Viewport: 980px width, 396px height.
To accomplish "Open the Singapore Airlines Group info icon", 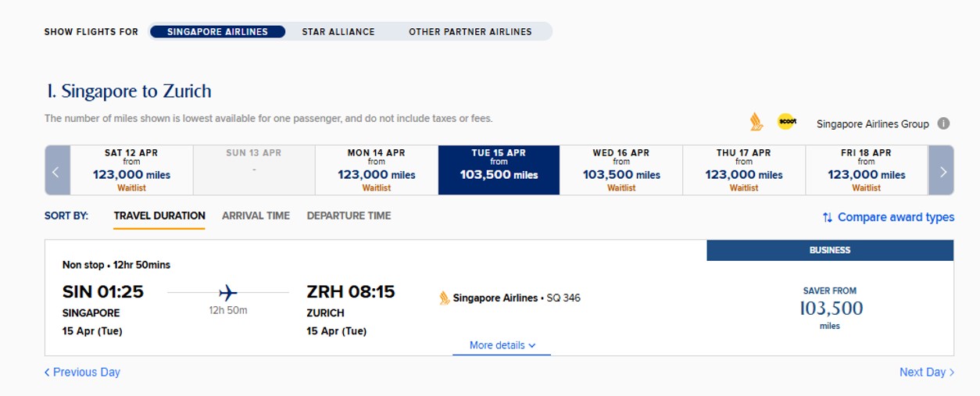I will tap(943, 123).
